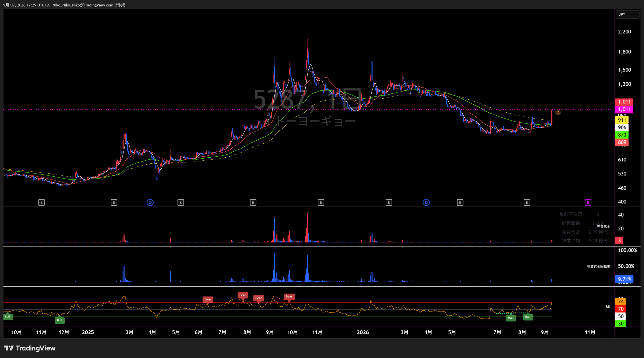Click the yellow 911 moving average label
644x358 pixels.
622,120
